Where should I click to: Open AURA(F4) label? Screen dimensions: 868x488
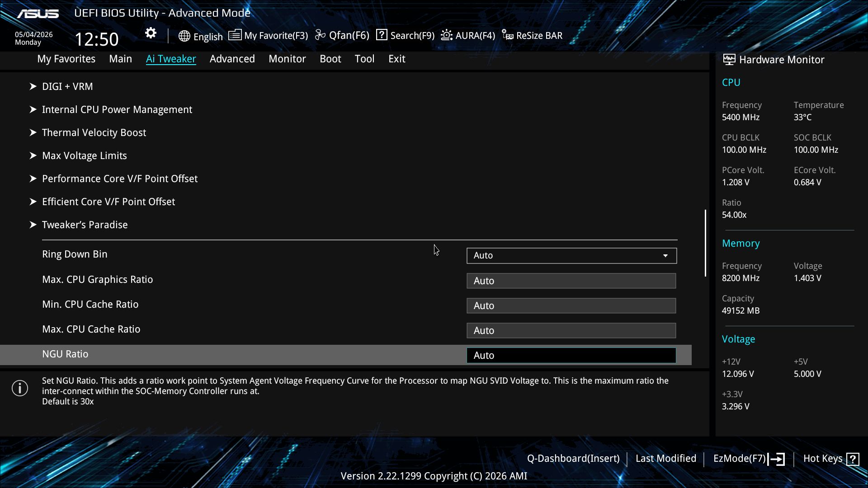[475, 35]
